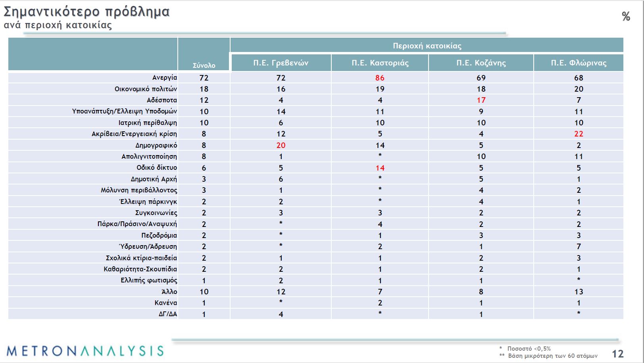
Task: Click the Π.Ε. Φλώρινας column header
Action: (579, 63)
